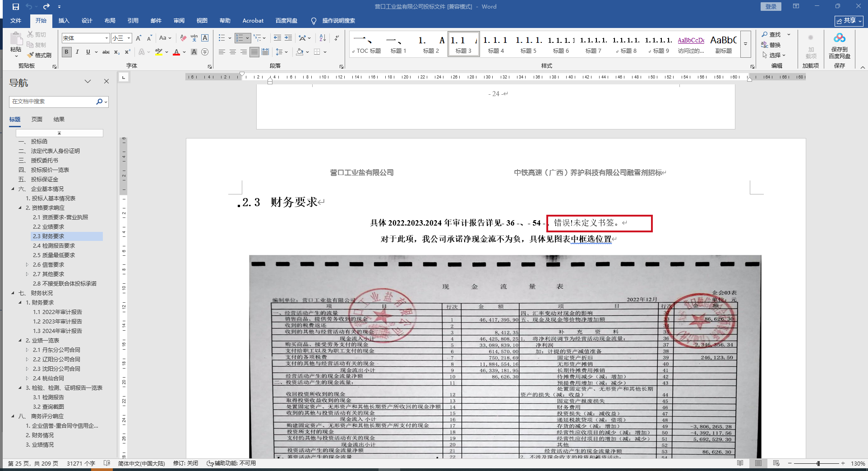This screenshot has width=868, height=471.
Task: Switch to print layout view in status bar
Action: tap(758, 463)
